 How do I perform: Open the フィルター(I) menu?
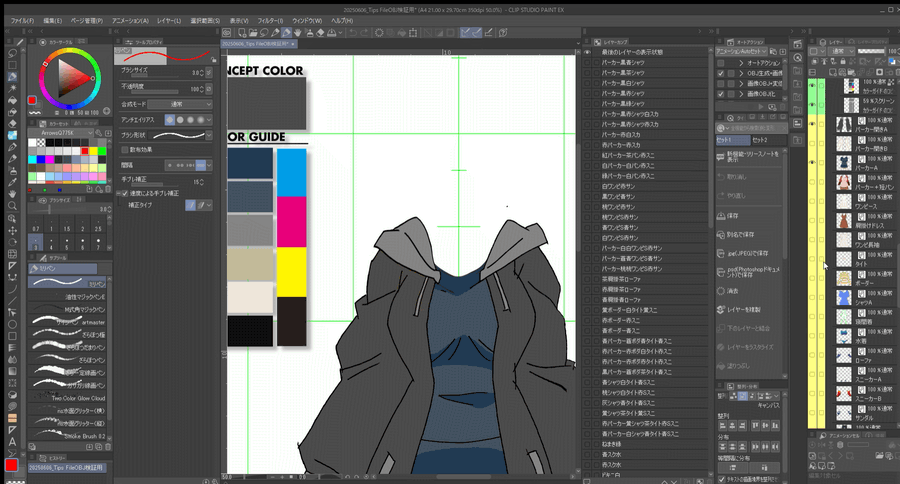(x=269, y=20)
